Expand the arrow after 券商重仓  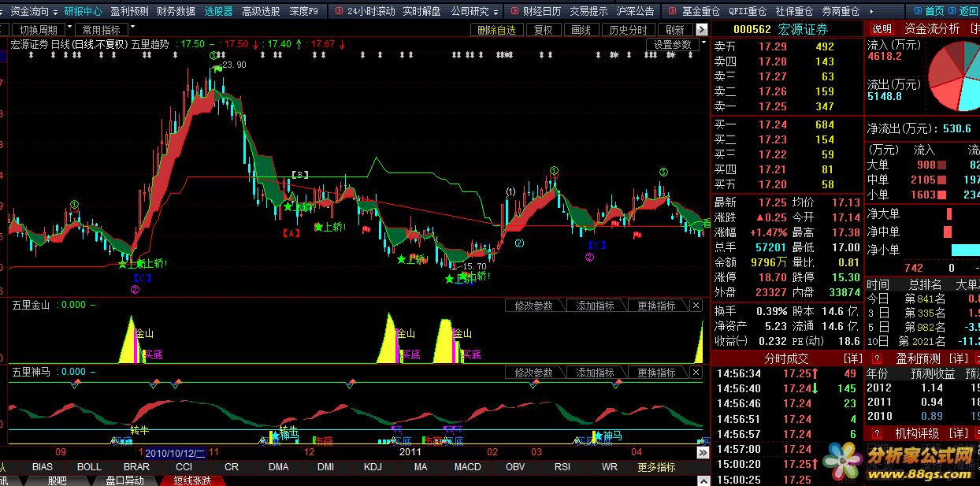tap(873, 12)
